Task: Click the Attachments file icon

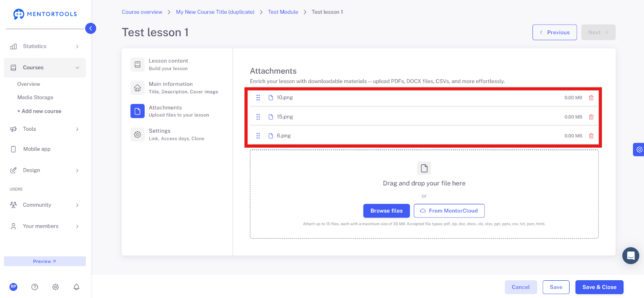Action: click(x=137, y=111)
